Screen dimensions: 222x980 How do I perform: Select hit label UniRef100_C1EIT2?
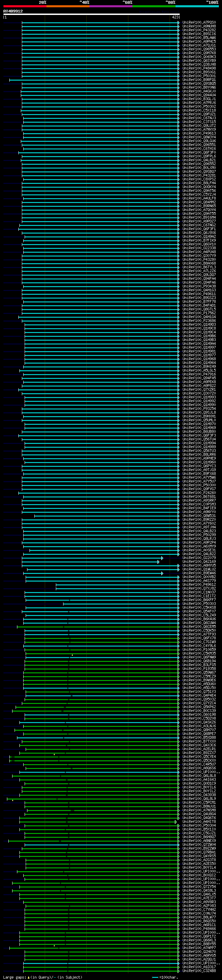(199, 596)
